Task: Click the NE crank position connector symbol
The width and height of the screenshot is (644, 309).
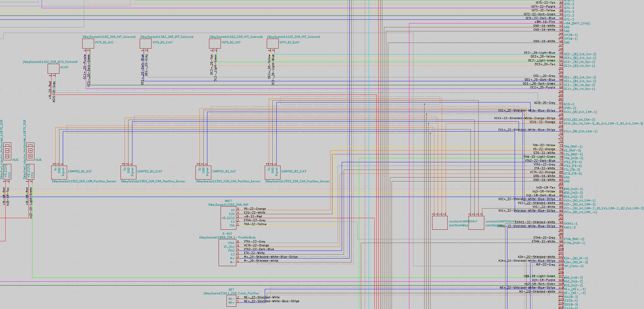Action: click(231, 300)
